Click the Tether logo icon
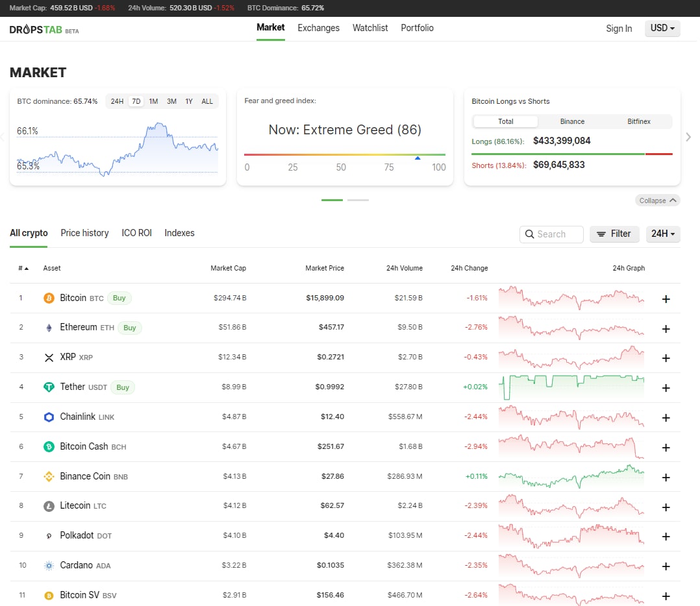 tap(49, 387)
